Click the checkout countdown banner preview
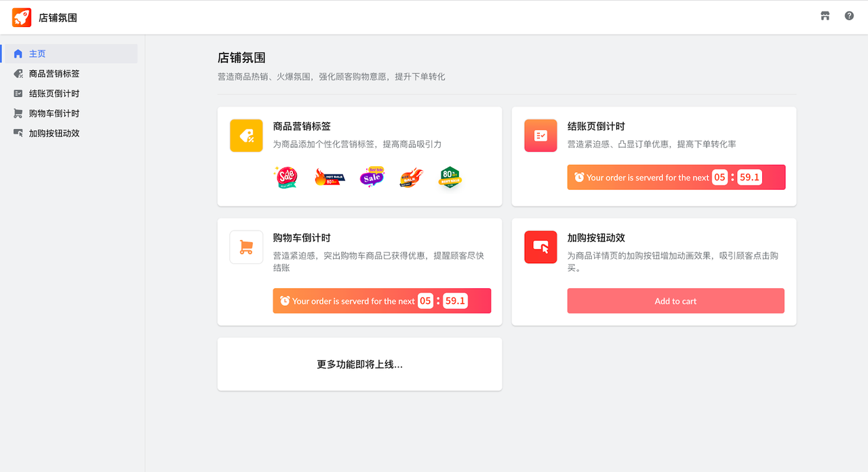The image size is (868, 472). tap(675, 177)
